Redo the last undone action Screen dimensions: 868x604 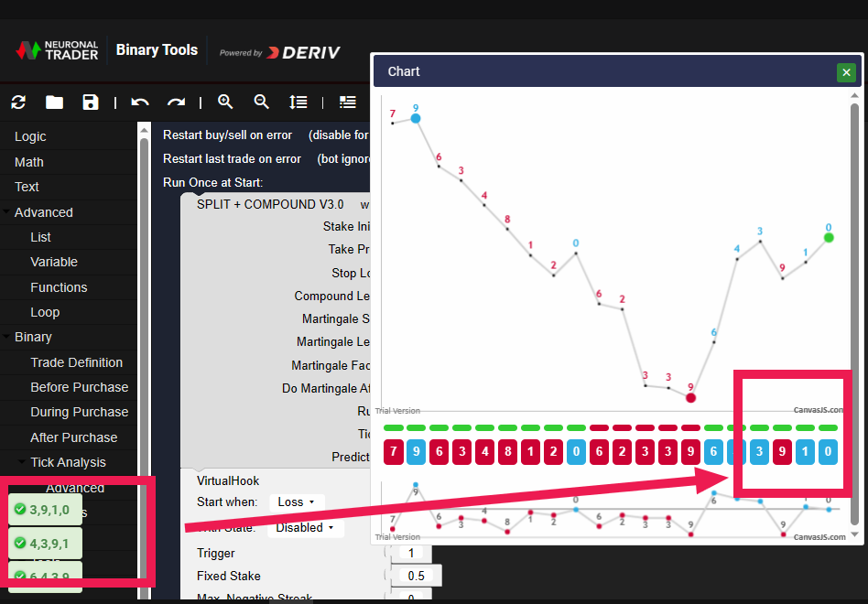coord(176,102)
